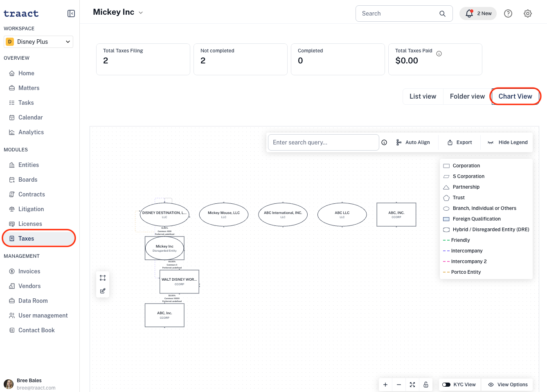Click the fit-to-screen icon
The height and width of the screenshot is (392, 547).
point(412,385)
